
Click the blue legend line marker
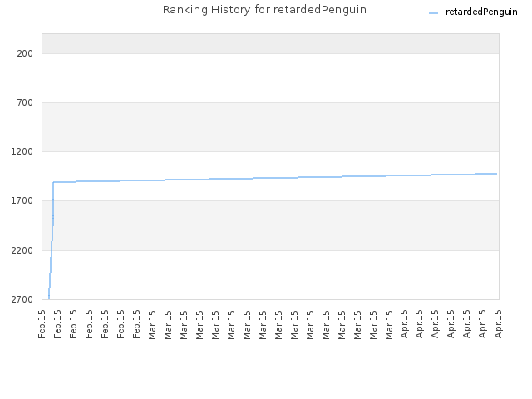434,13
